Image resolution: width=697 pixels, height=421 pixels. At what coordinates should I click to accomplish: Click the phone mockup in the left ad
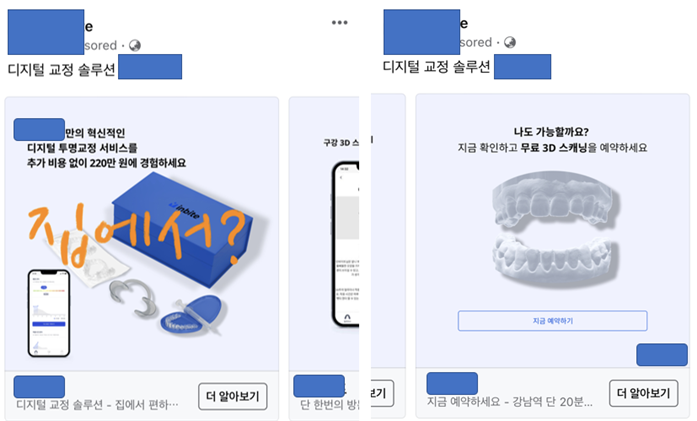coord(49,313)
